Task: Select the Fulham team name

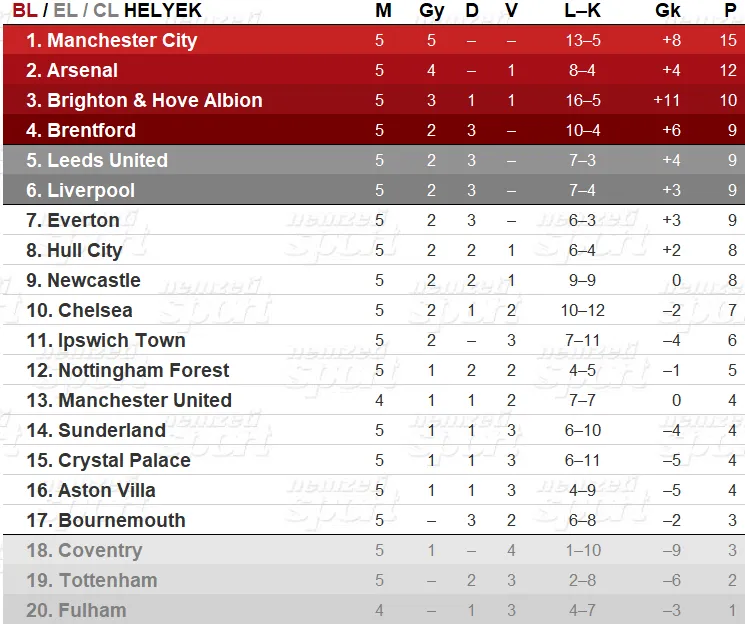Action: coord(93,610)
